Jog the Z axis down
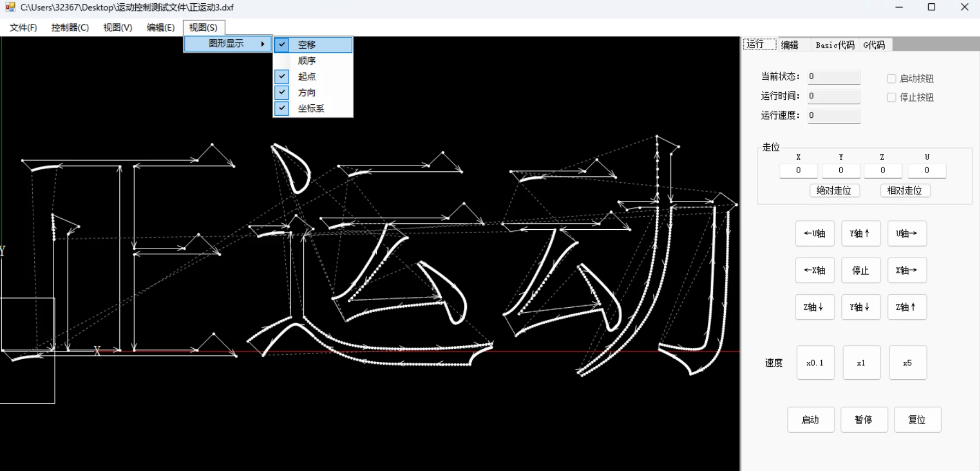 (815, 307)
